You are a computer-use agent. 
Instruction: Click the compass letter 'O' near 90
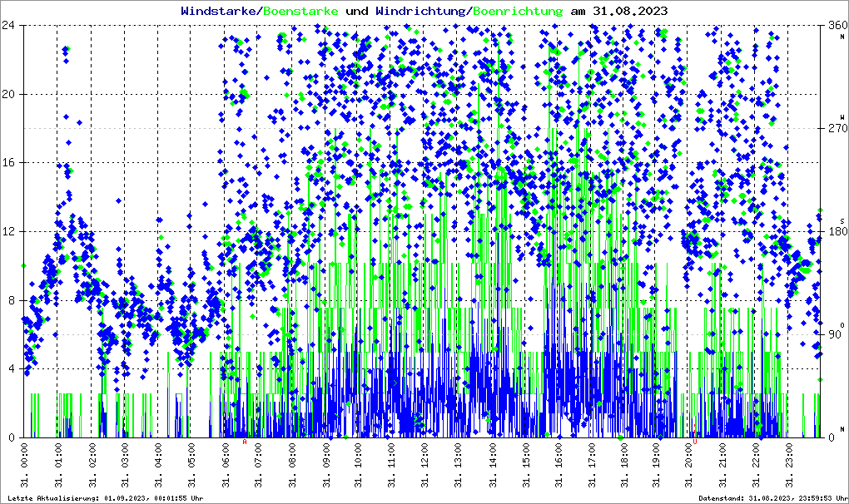(x=842, y=324)
